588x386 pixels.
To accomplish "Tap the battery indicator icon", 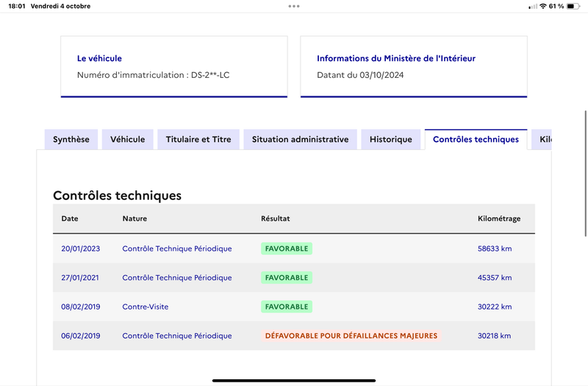I will point(573,6).
